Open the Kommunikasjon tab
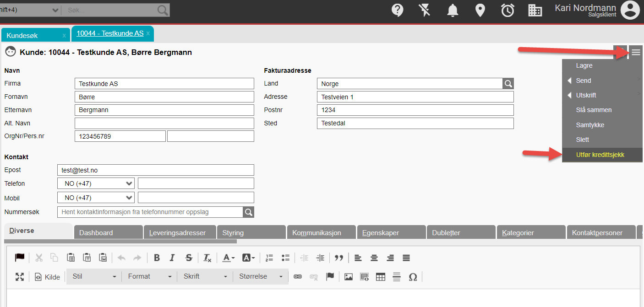This screenshot has height=307, width=644. coord(321,232)
